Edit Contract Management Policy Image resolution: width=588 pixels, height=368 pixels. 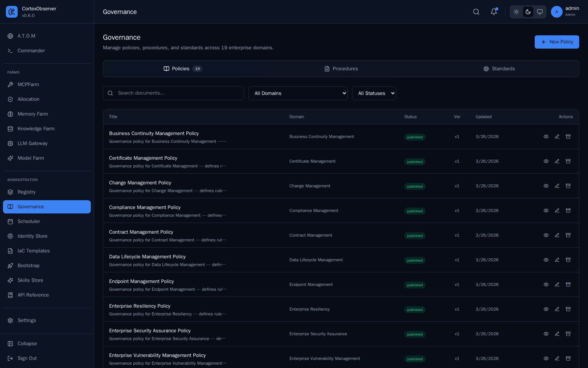(557, 235)
